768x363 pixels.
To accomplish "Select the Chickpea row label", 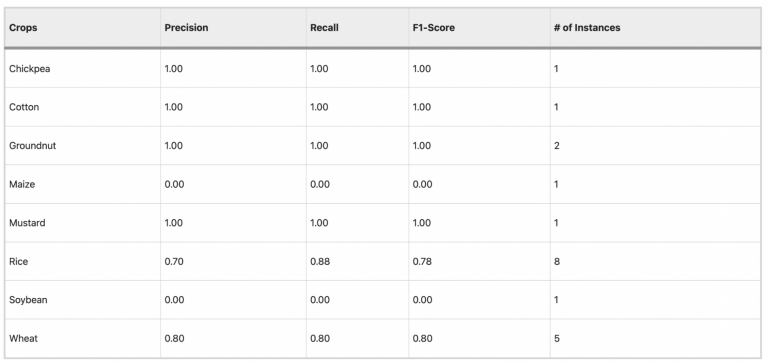I will coord(29,69).
